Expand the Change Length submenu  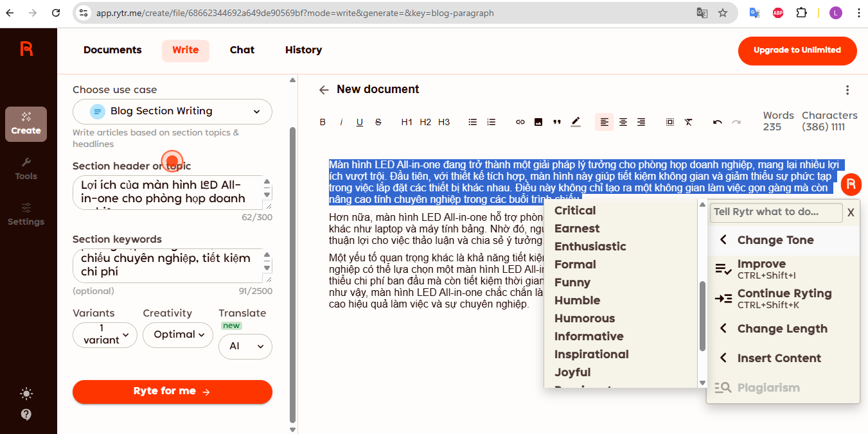click(x=783, y=329)
